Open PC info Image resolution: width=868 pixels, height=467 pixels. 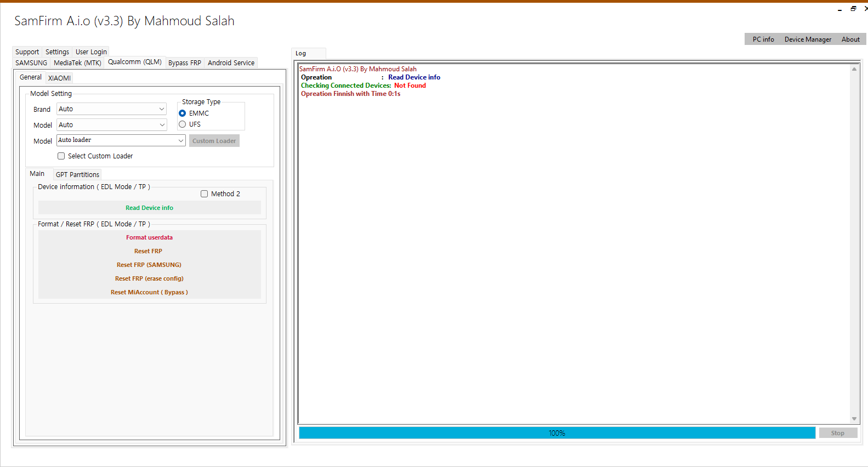(x=763, y=39)
